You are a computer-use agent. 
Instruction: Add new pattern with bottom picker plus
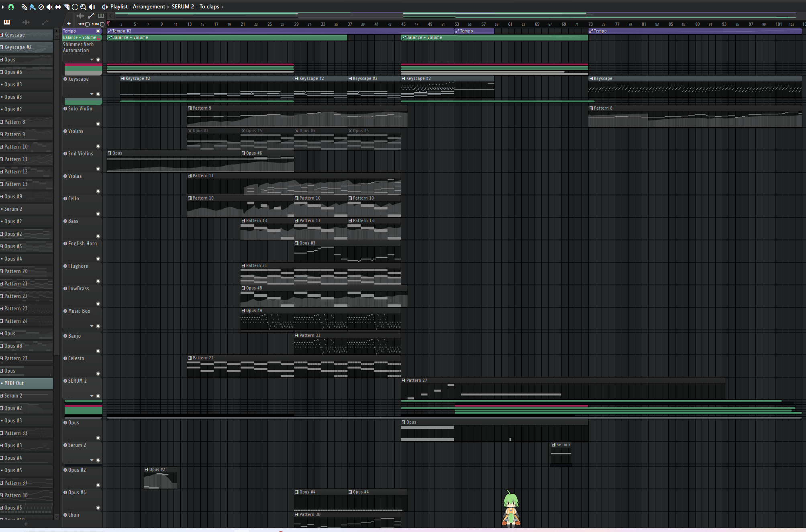click(26, 524)
